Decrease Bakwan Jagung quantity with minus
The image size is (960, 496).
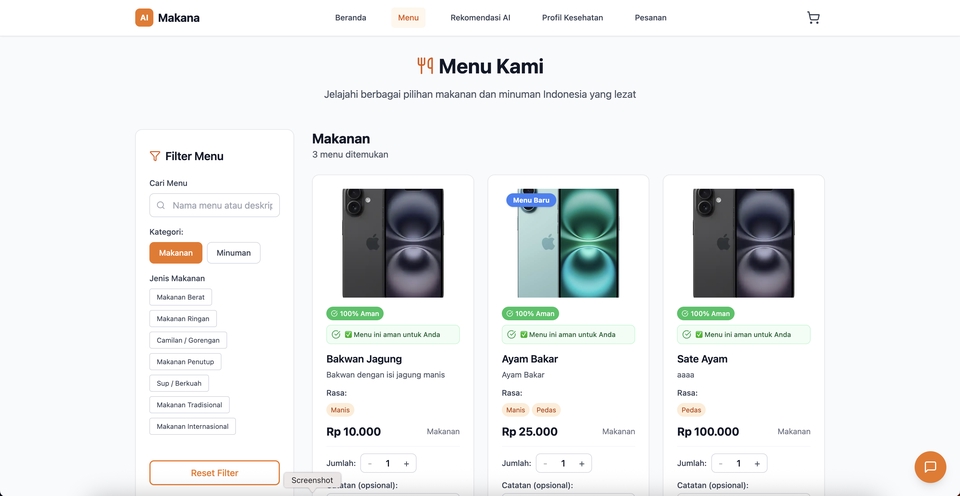[x=370, y=463]
